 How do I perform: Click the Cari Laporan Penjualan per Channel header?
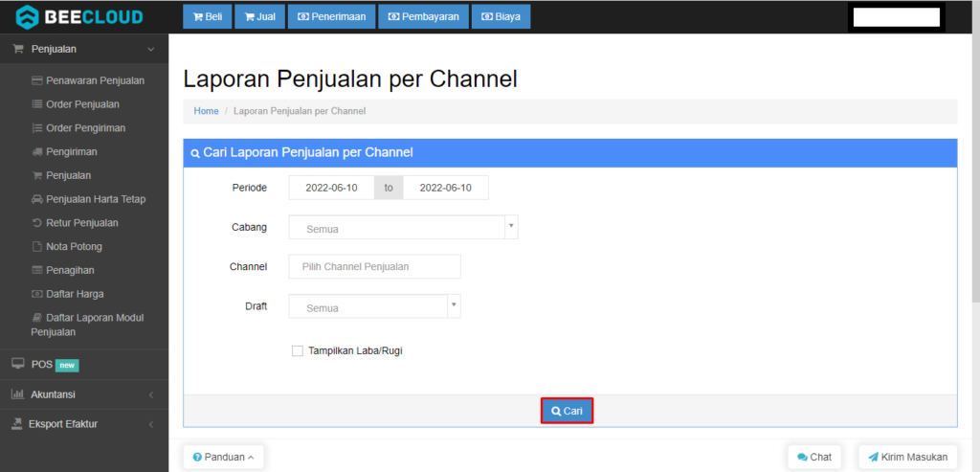(x=570, y=152)
